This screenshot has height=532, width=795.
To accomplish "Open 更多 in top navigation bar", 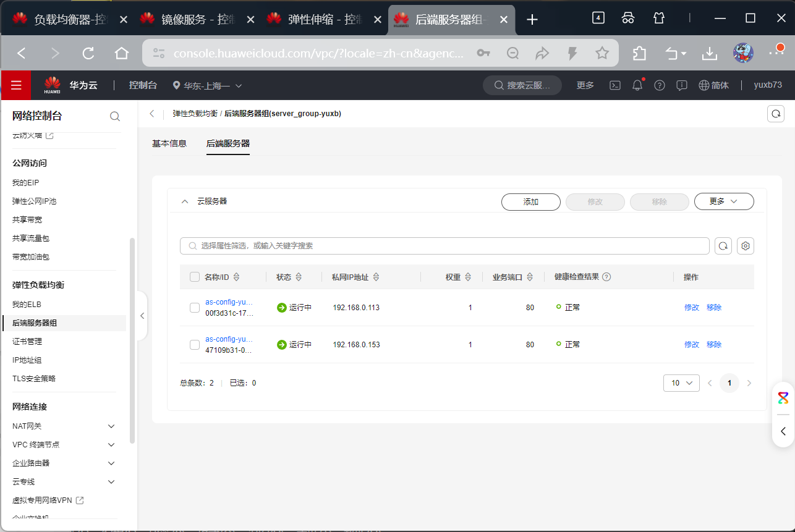I will (x=585, y=85).
